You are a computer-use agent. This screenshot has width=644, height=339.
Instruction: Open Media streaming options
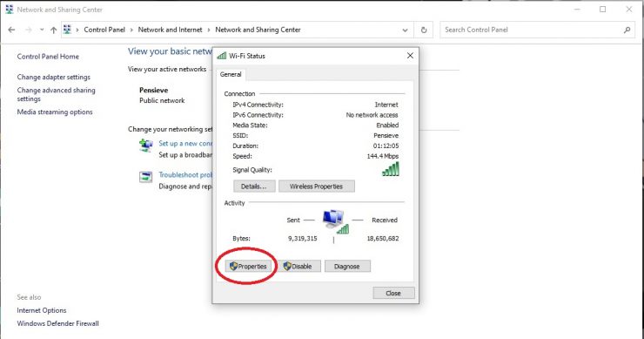click(x=55, y=112)
